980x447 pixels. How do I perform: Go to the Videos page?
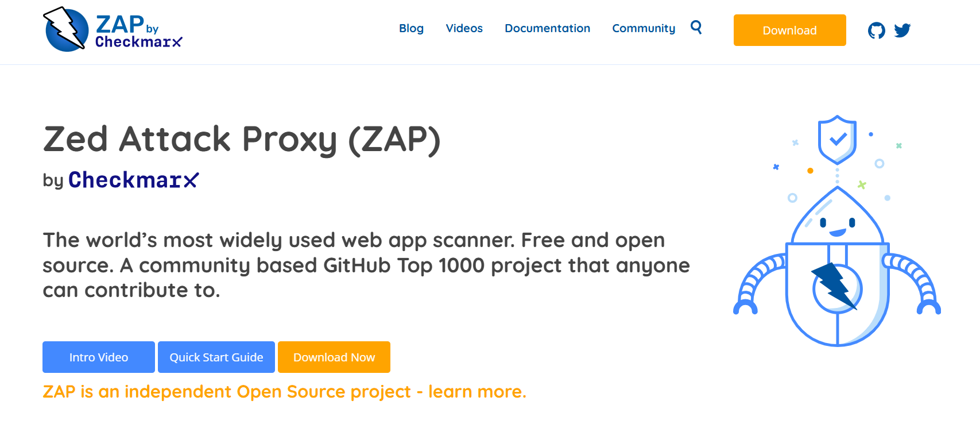(x=464, y=28)
